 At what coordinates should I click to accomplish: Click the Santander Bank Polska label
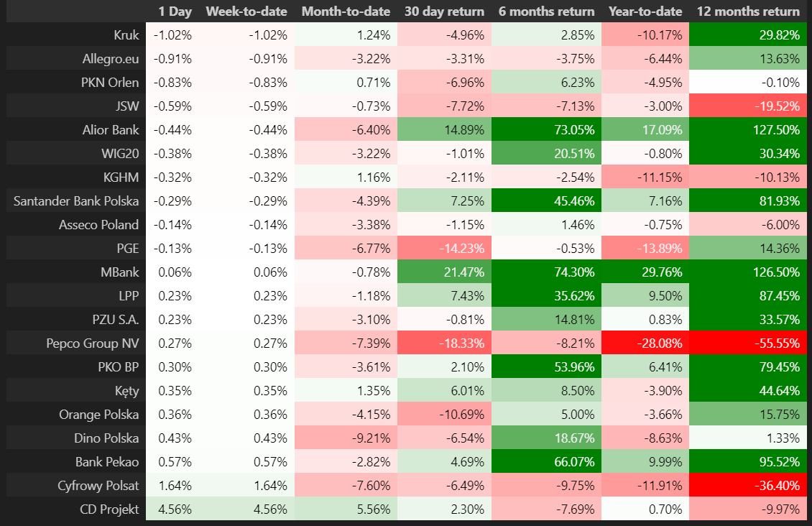76,201
